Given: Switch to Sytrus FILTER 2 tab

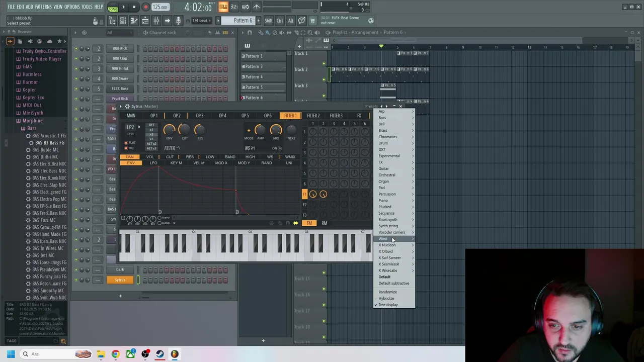Looking at the screenshot, I should click(313, 116).
